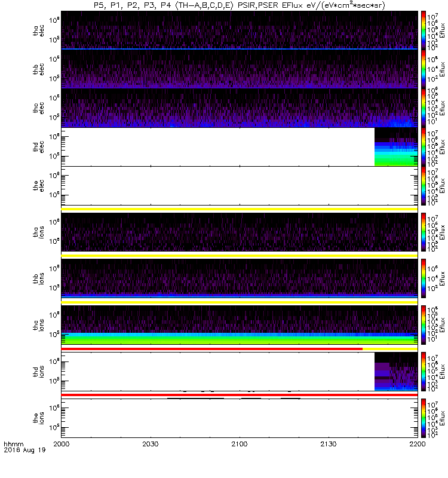The height and width of the screenshot is (478, 448).
Task: Click inside the empty 'the elec' plot panel
Action: 240,186
